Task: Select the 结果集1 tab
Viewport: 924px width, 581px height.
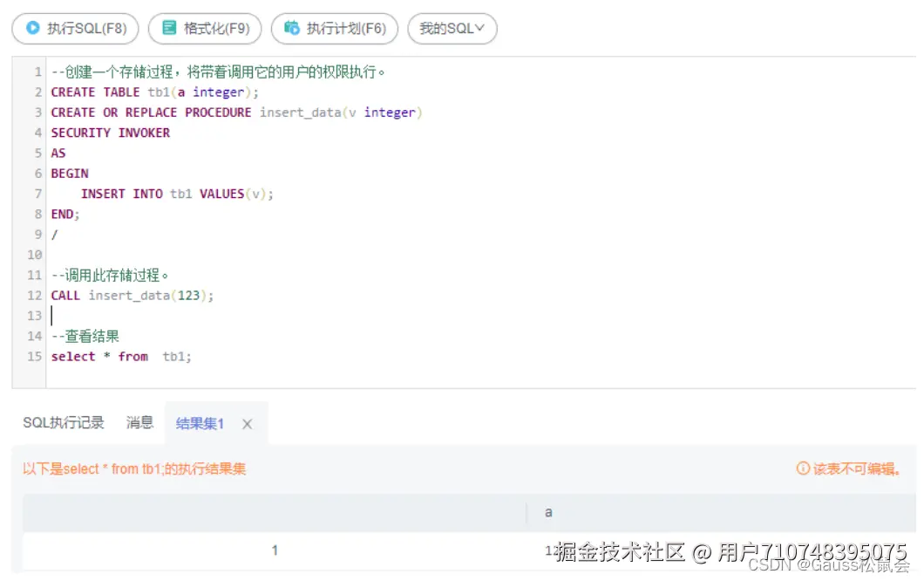Action: point(200,423)
